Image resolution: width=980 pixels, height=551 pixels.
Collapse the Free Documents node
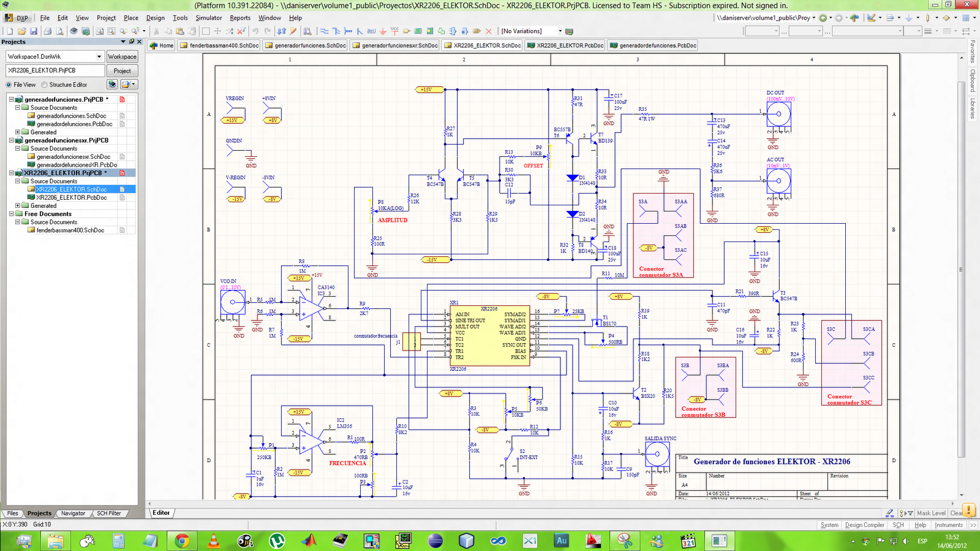[11, 214]
